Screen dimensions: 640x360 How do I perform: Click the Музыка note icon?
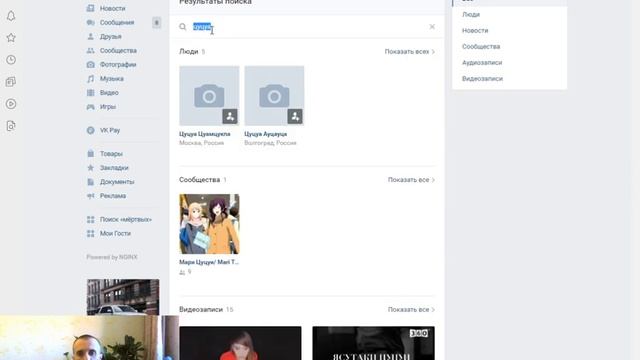coord(91,78)
